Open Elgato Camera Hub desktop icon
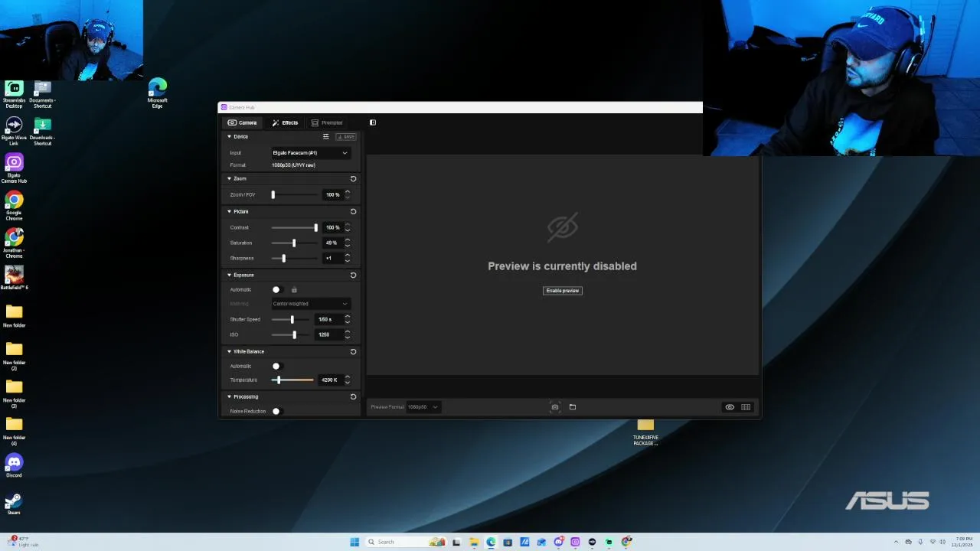 tap(14, 169)
